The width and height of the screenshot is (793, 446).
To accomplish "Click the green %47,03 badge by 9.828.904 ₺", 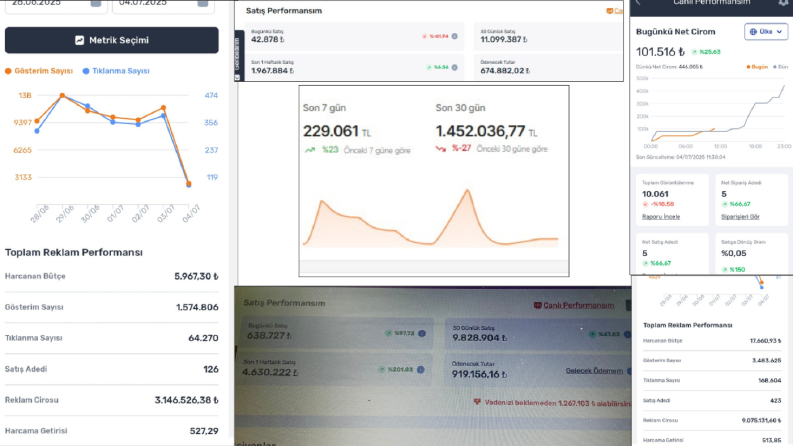I will pyautogui.click(x=604, y=334).
